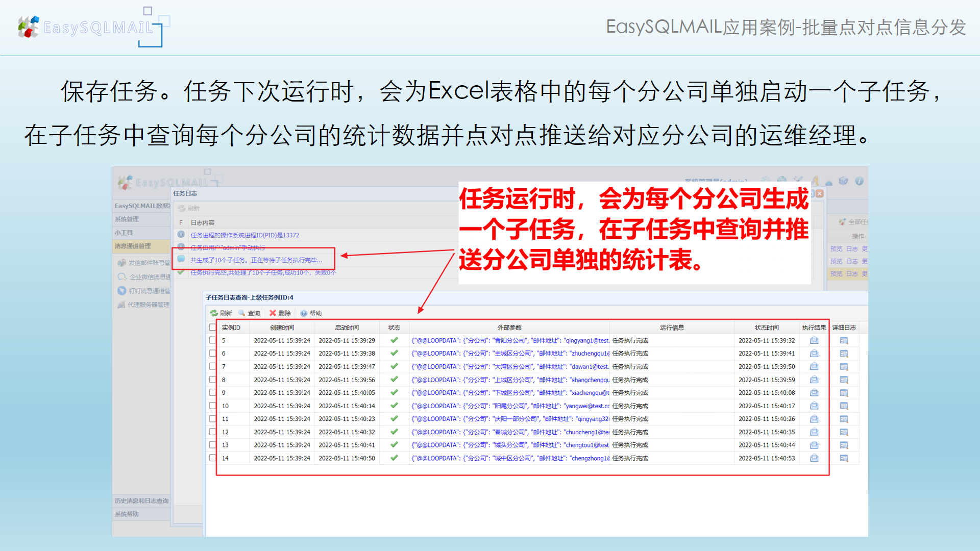Viewport: 980px width, 551px height.
Task: View detailed log icon for instance 7
Action: (844, 366)
